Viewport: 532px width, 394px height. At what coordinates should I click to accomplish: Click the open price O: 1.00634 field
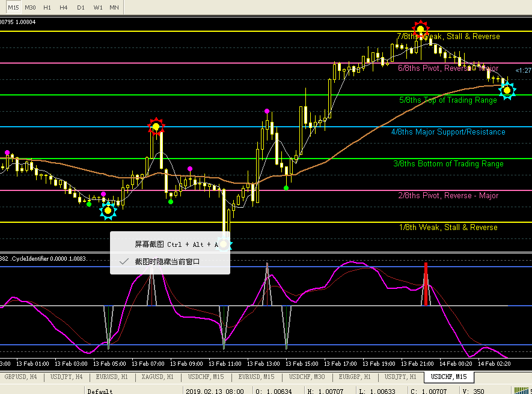tap(274, 391)
